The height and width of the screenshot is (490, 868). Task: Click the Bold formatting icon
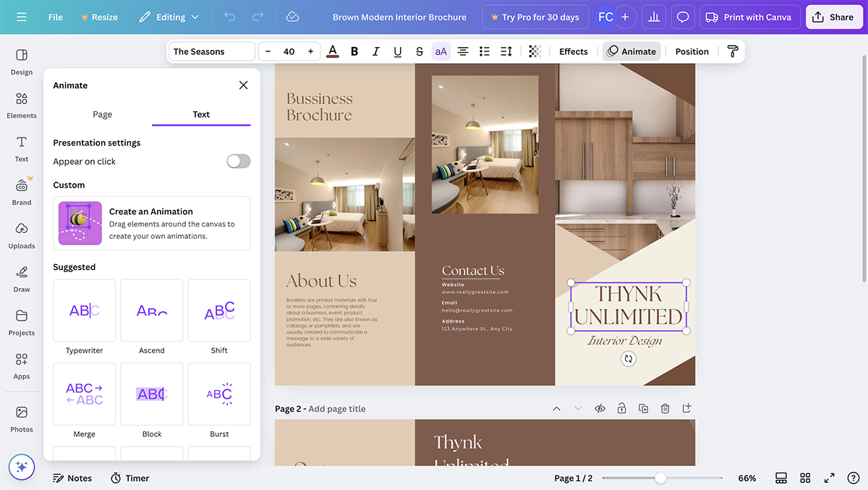coord(354,51)
